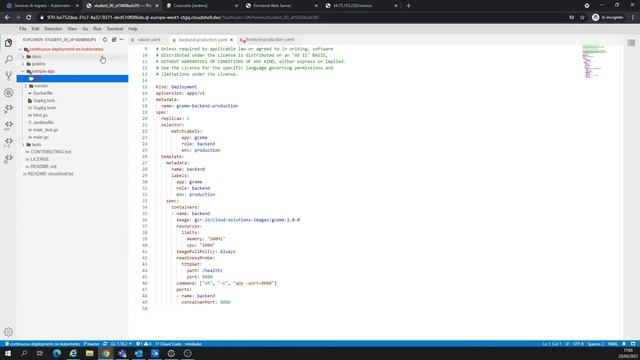Click the errors and warnings count in status bar
This screenshot has width=640, height=360.
(144, 344)
